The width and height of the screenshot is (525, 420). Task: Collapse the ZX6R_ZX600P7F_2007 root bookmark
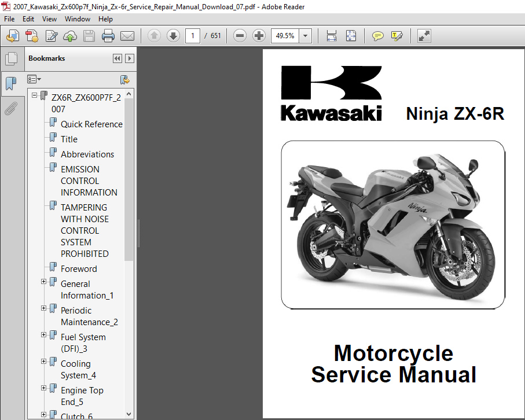(35, 95)
